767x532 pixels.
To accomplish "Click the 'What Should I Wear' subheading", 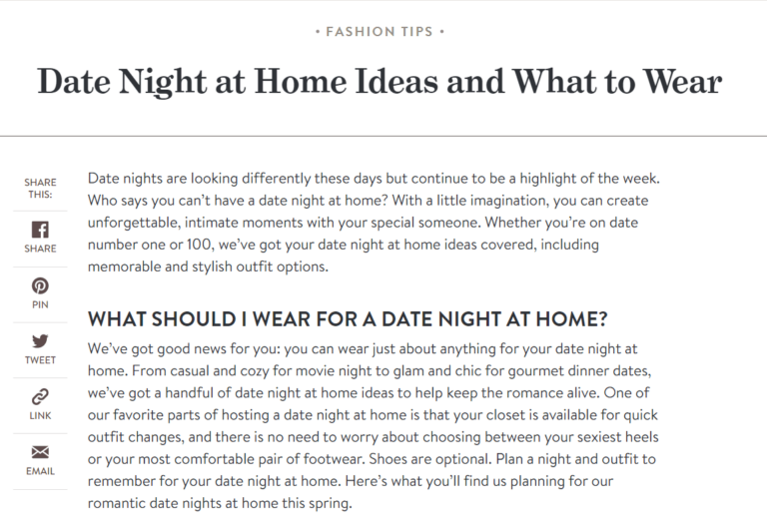I will coord(349,320).
